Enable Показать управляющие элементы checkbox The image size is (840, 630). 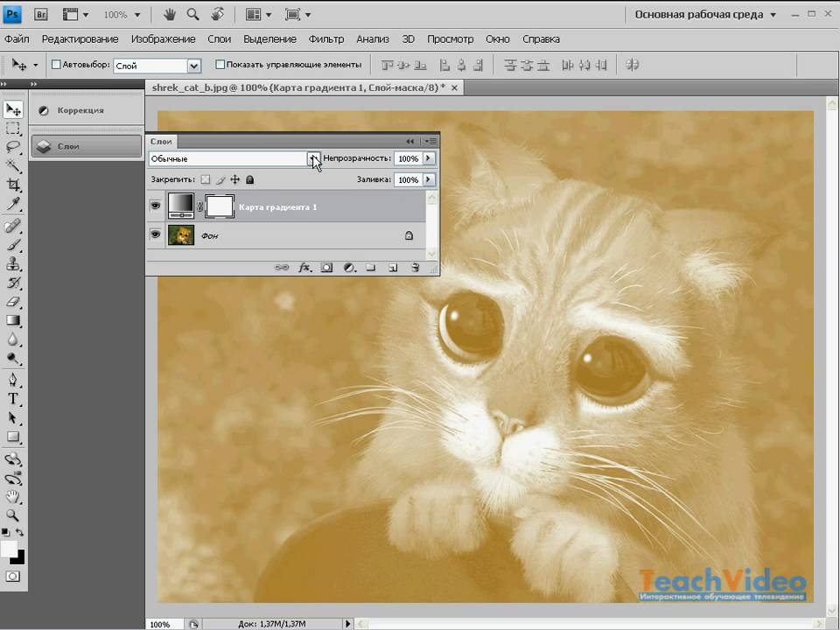tap(220, 64)
